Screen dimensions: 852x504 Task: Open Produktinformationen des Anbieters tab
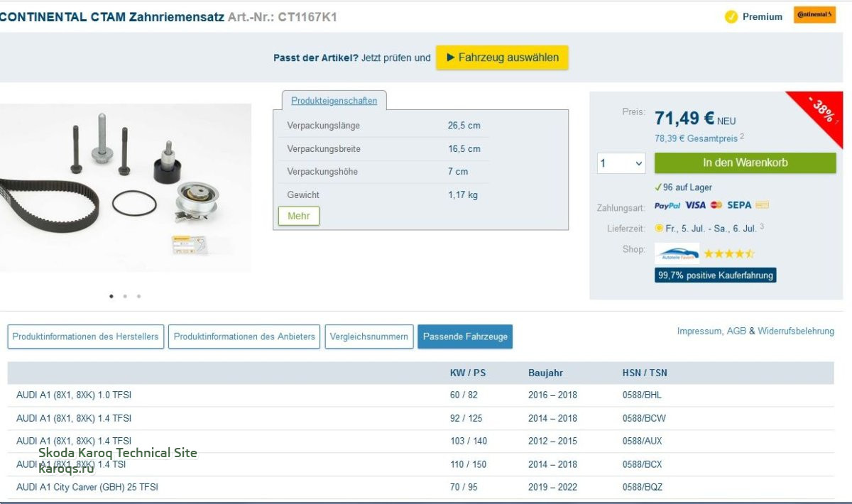(244, 336)
